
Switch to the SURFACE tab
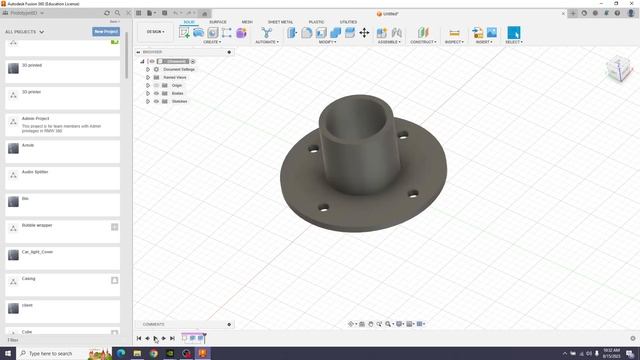[218, 22]
